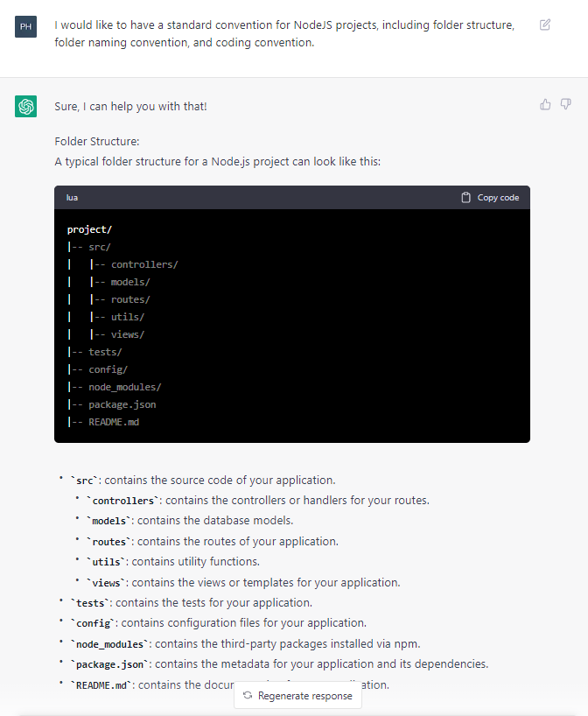Click the project/ line in code block
588x716 pixels.
pos(89,229)
